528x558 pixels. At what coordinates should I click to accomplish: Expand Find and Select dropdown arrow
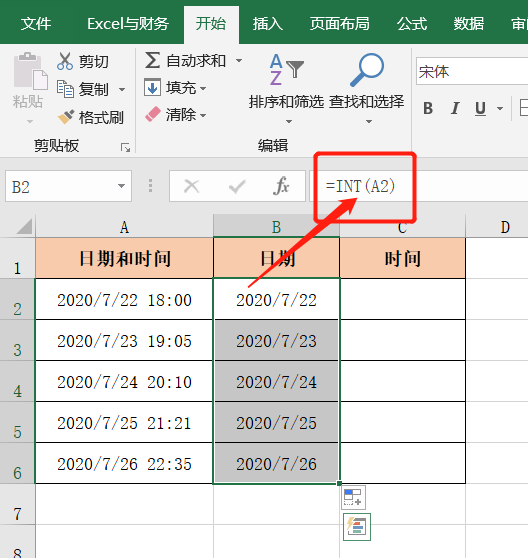click(x=369, y=122)
